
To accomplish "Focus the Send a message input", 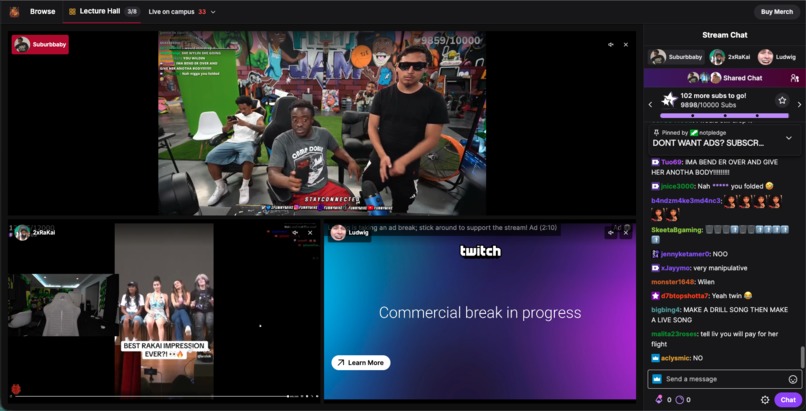I will tap(724, 379).
